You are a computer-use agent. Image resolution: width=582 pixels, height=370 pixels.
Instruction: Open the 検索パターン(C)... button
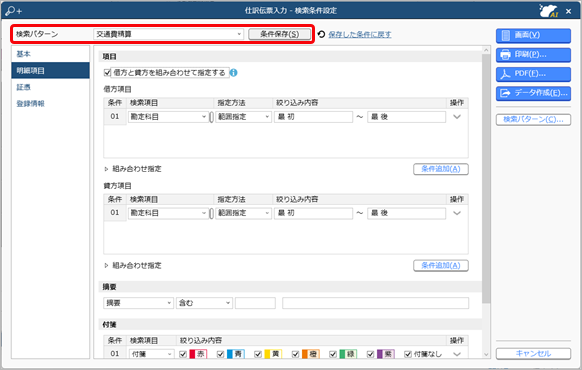(533, 119)
